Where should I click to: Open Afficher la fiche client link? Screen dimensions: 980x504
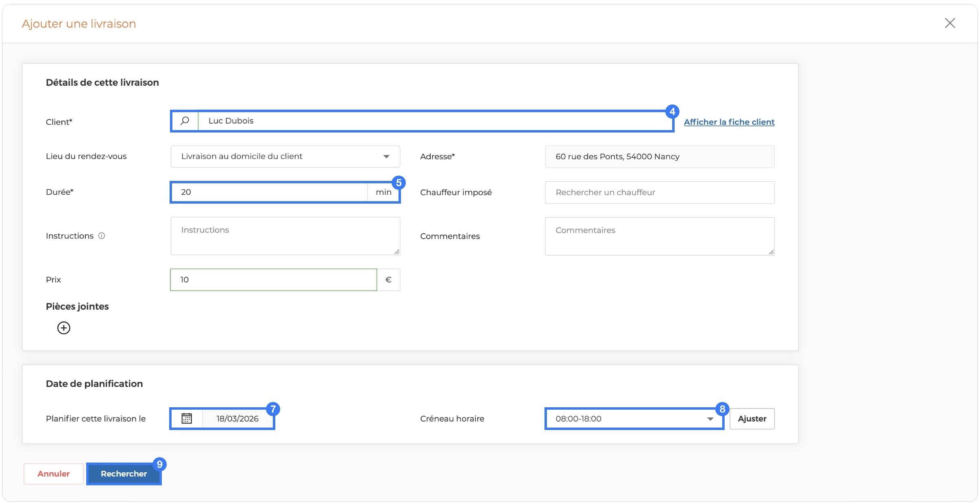(x=729, y=122)
